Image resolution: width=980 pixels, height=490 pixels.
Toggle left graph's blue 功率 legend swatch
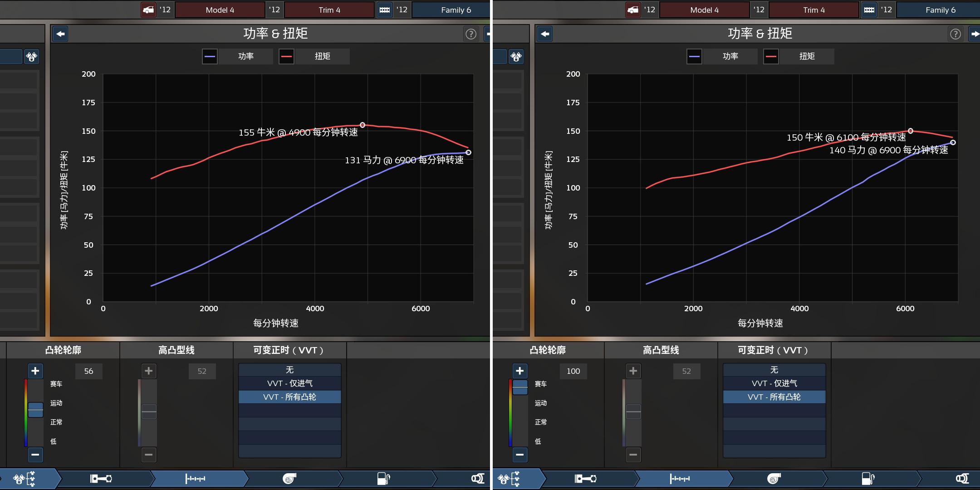210,56
